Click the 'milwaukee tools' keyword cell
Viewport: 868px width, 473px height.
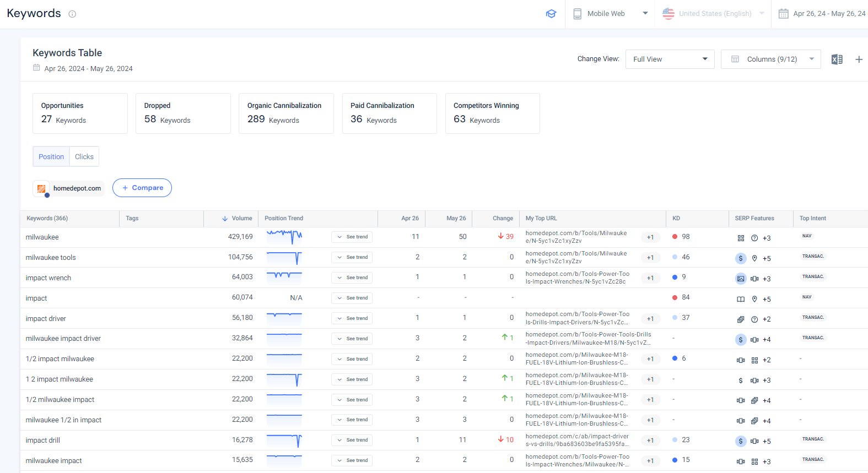[x=51, y=258]
